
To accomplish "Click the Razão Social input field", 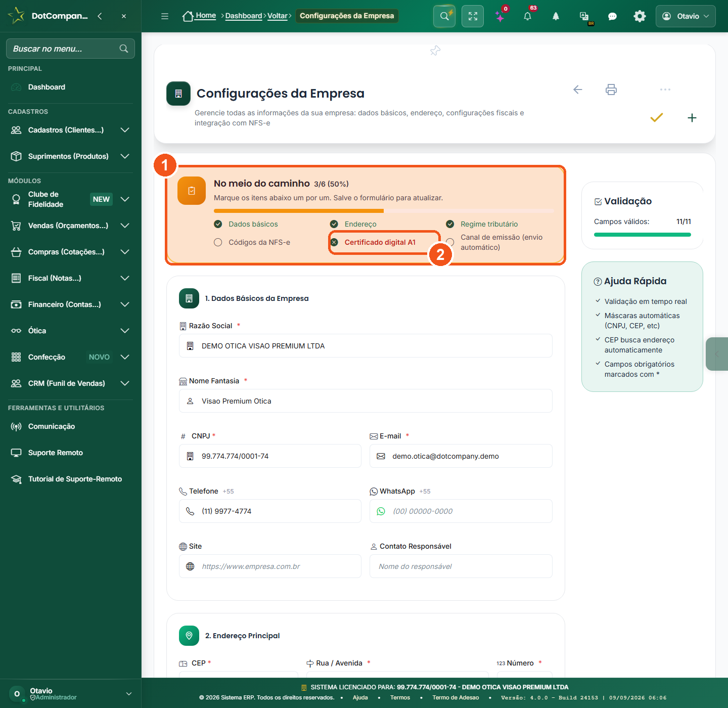I will [366, 346].
